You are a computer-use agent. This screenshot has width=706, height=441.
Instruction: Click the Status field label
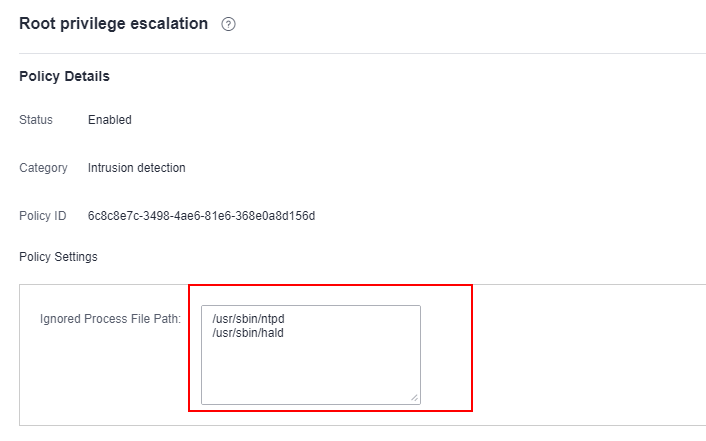[x=36, y=120]
